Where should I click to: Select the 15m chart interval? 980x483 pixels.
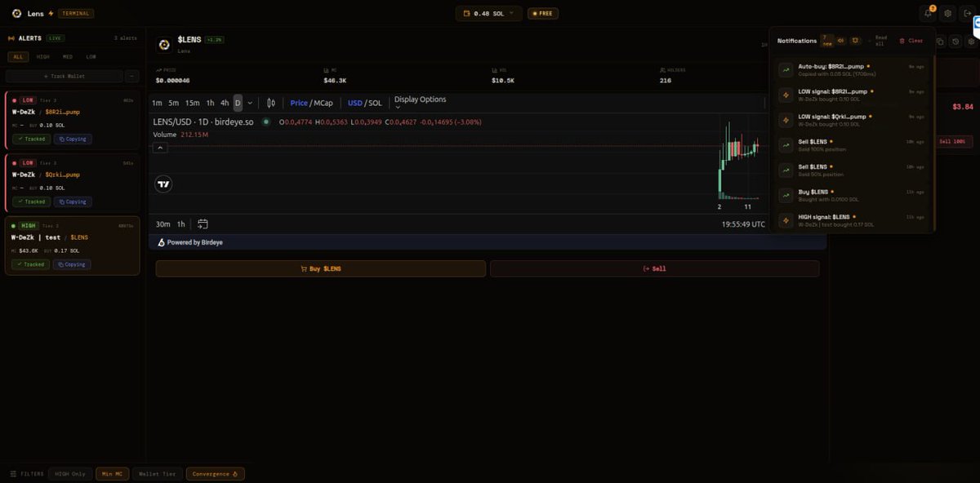pos(192,103)
